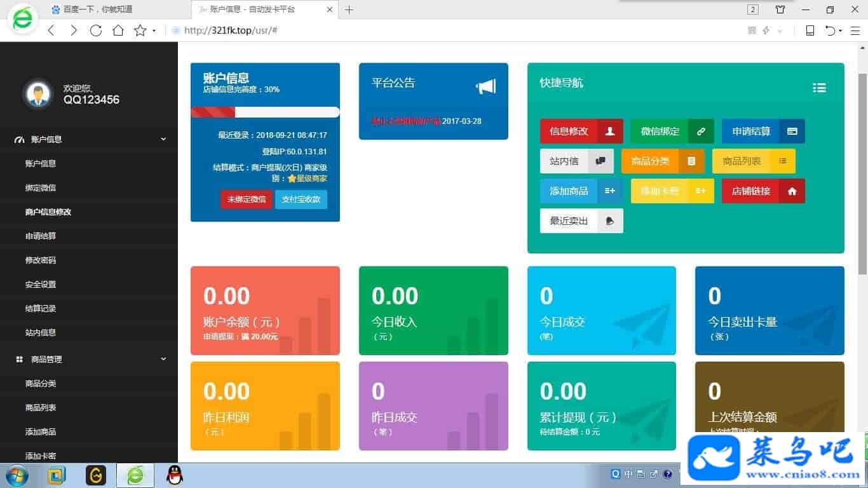The height and width of the screenshot is (488, 868).
Task: Collapse the 商品管理 sidebar section
Action: (x=163, y=359)
